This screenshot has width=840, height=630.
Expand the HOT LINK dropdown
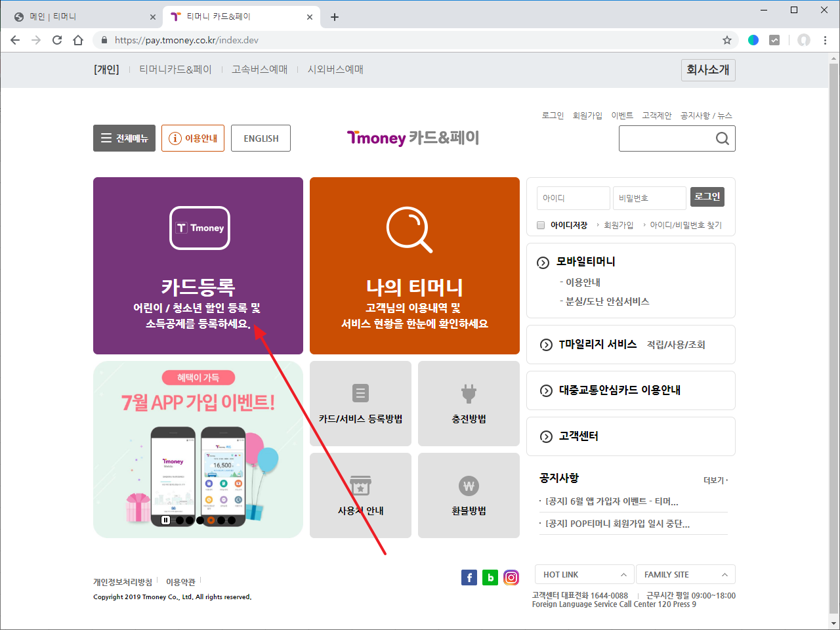[x=585, y=574]
